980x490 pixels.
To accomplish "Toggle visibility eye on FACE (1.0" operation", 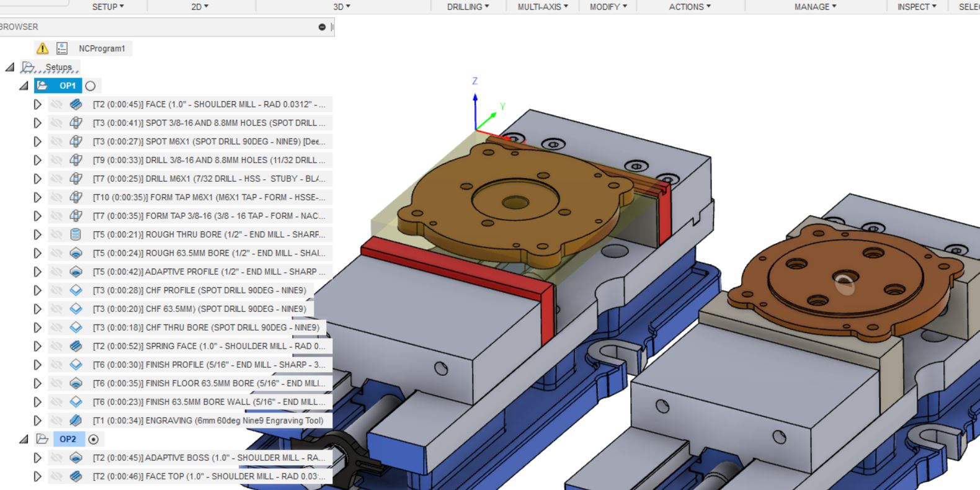I will (56, 104).
